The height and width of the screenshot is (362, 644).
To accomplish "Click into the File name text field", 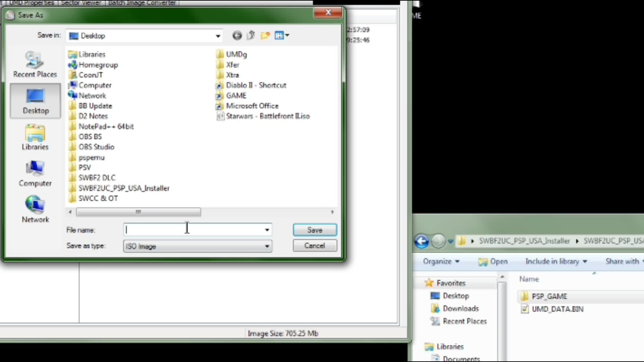I will 195,230.
